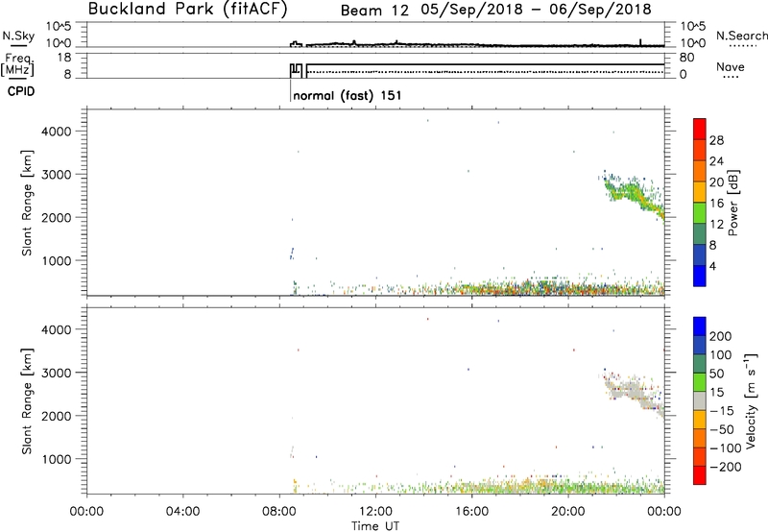Click the spike in N.Sky noise trace
This screenshot has height=532, width=768.
pyautogui.click(x=640, y=42)
